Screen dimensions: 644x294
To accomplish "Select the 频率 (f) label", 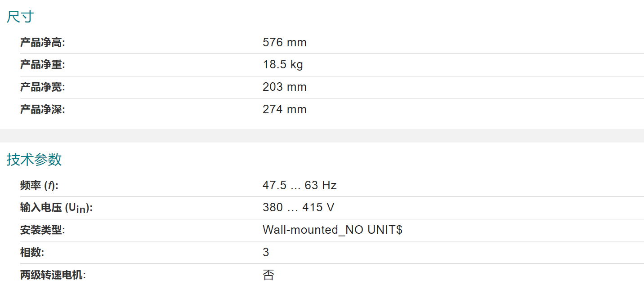I will tap(40, 185).
